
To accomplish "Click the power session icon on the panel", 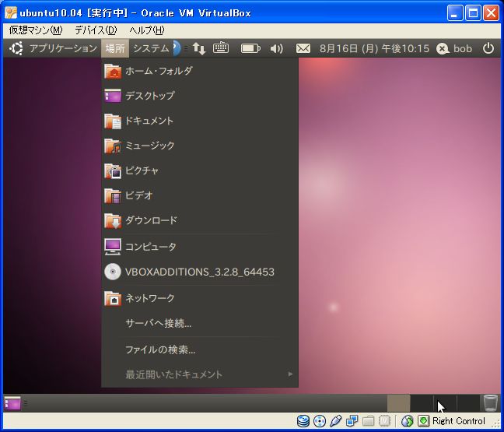I will click(x=488, y=48).
